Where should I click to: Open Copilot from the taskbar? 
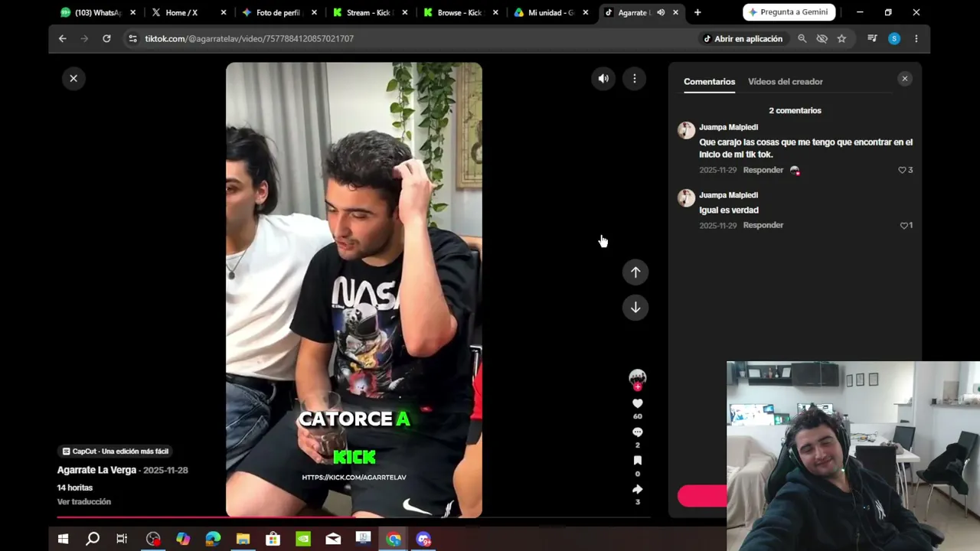[x=183, y=539]
